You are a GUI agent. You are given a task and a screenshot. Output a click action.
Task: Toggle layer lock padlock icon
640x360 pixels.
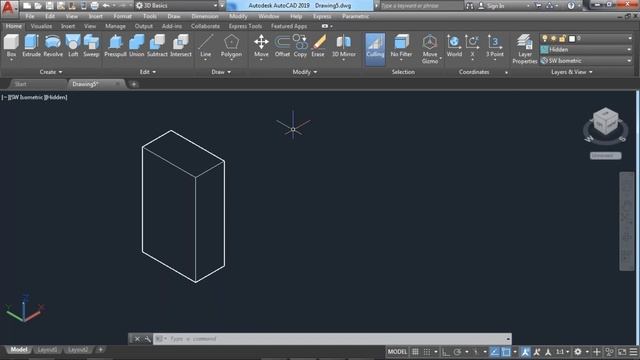tap(562, 38)
